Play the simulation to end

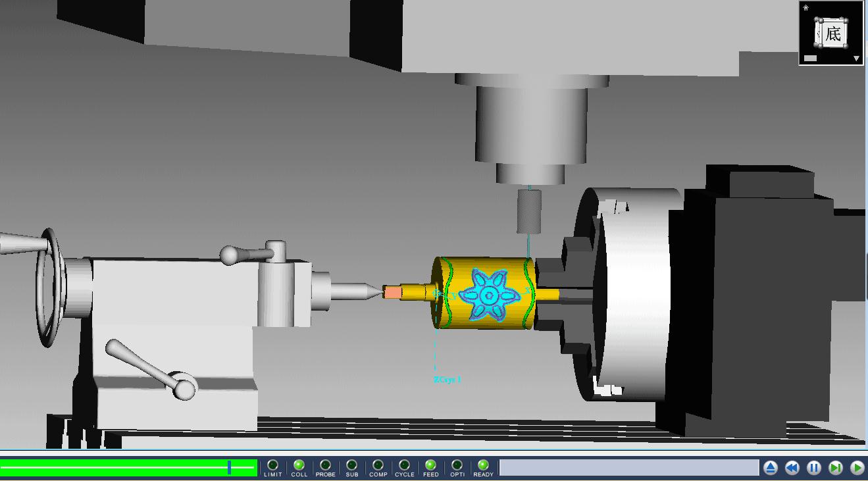point(857,468)
